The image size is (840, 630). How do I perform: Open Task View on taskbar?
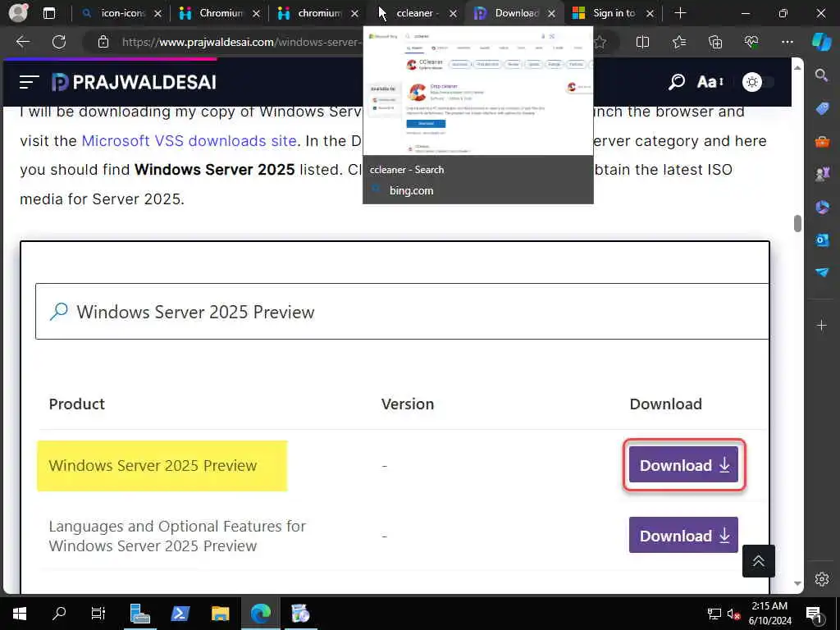click(98, 614)
